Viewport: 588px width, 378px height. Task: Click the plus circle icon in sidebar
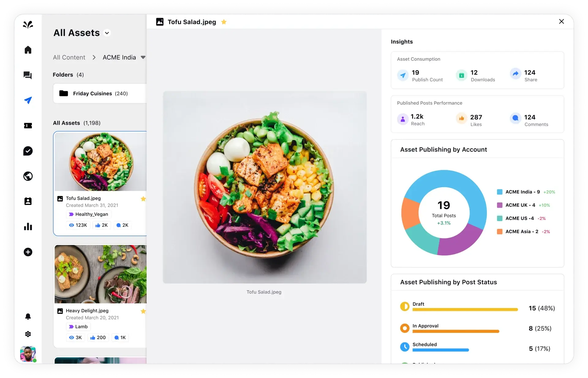(x=28, y=252)
